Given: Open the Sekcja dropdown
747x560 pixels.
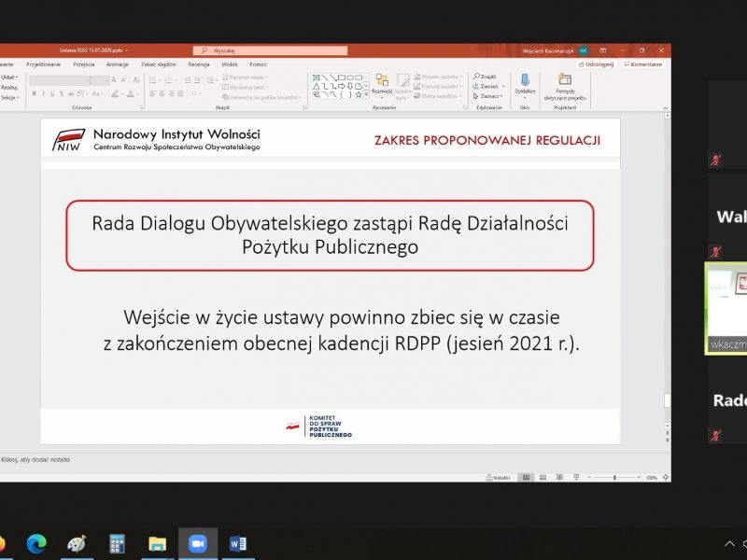Looking at the screenshot, I should pos(10,98).
